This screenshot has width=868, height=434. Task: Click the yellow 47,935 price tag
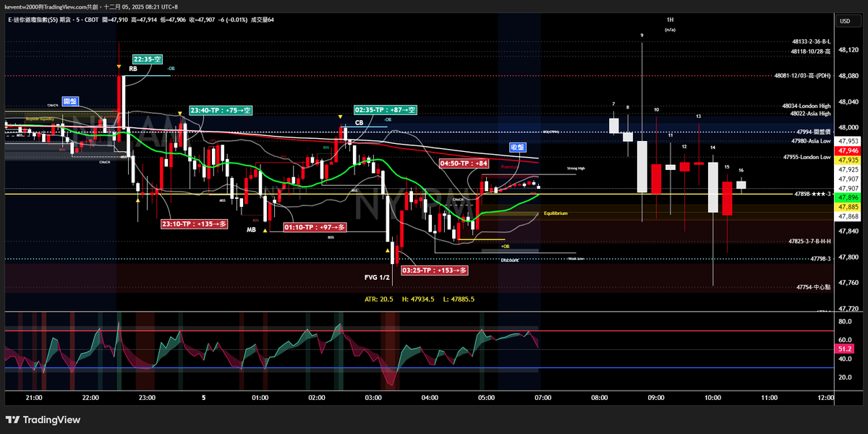[x=848, y=160]
